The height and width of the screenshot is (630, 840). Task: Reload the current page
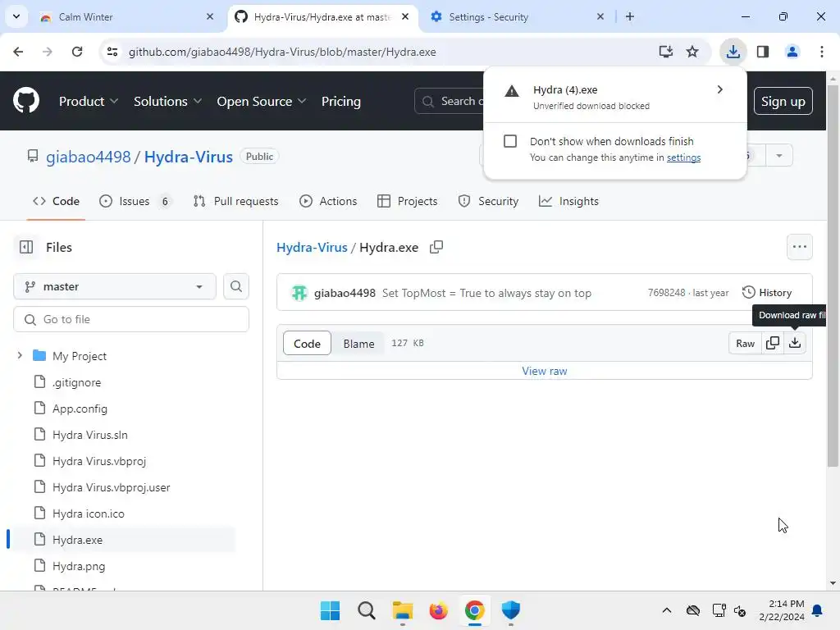tap(77, 52)
